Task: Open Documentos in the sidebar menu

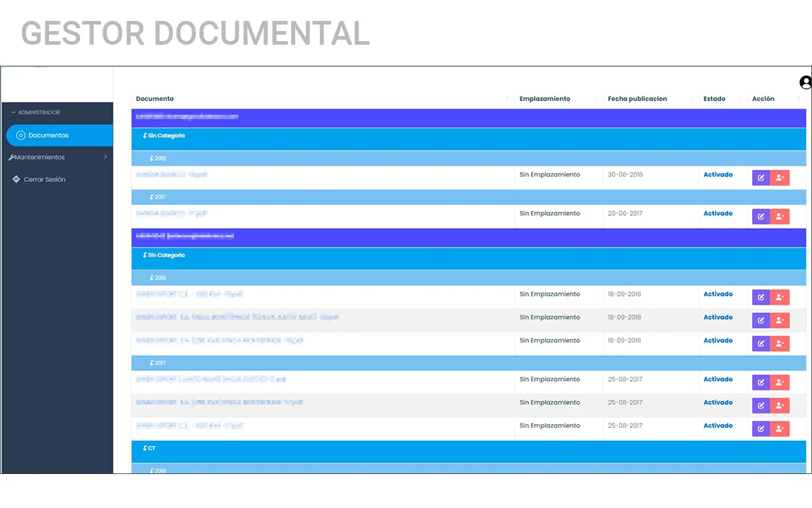Action: (x=60, y=135)
